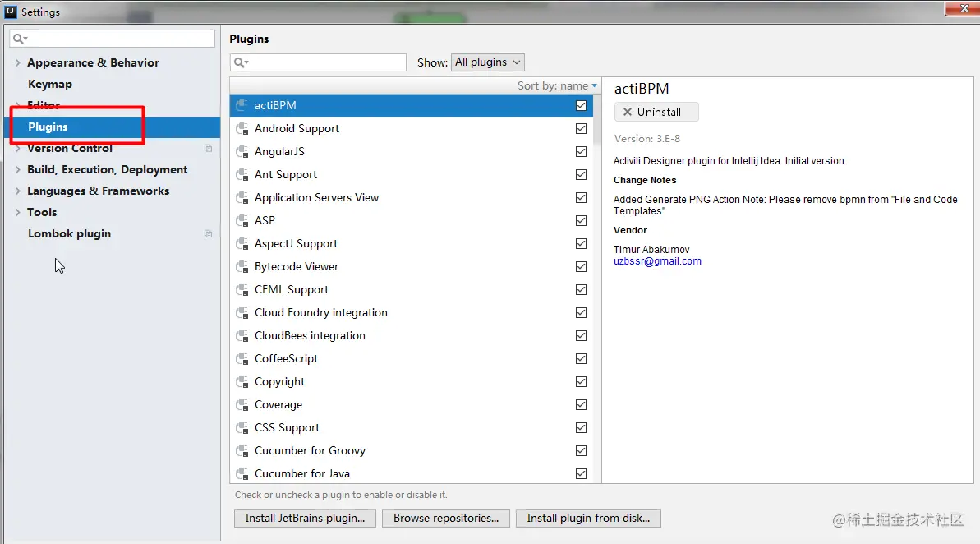
Task: Click the CSS Support plugin icon
Action: click(x=242, y=427)
